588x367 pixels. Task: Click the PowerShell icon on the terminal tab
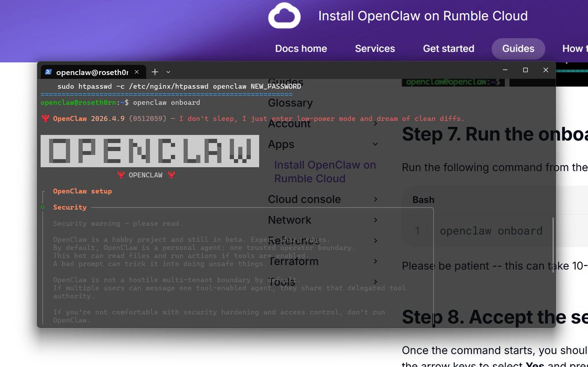click(49, 72)
